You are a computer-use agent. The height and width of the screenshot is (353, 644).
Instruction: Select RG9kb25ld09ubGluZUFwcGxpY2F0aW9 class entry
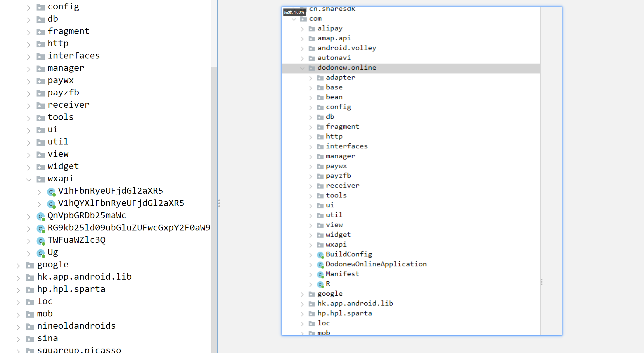(129, 228)
